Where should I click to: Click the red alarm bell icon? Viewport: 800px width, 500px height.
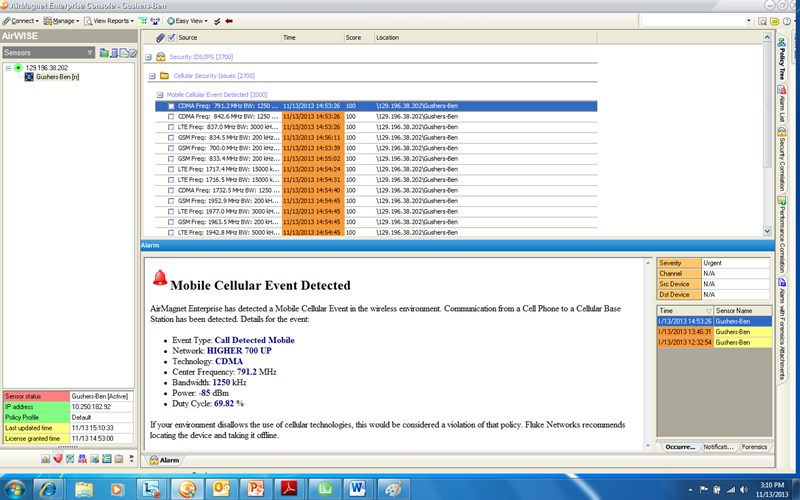pyautogui.click(x=159, y=278)
